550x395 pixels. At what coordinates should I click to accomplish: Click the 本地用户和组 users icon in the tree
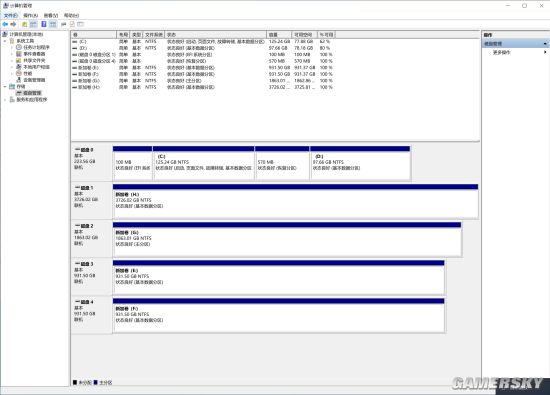(19, 67)
